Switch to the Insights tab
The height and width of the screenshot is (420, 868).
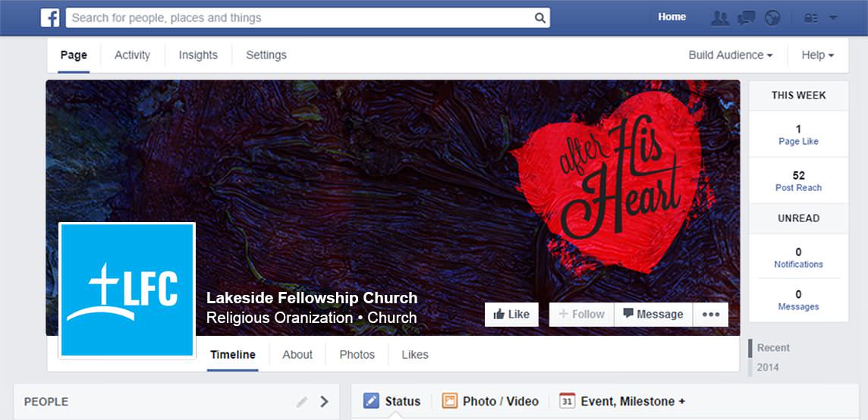[198, 55]
